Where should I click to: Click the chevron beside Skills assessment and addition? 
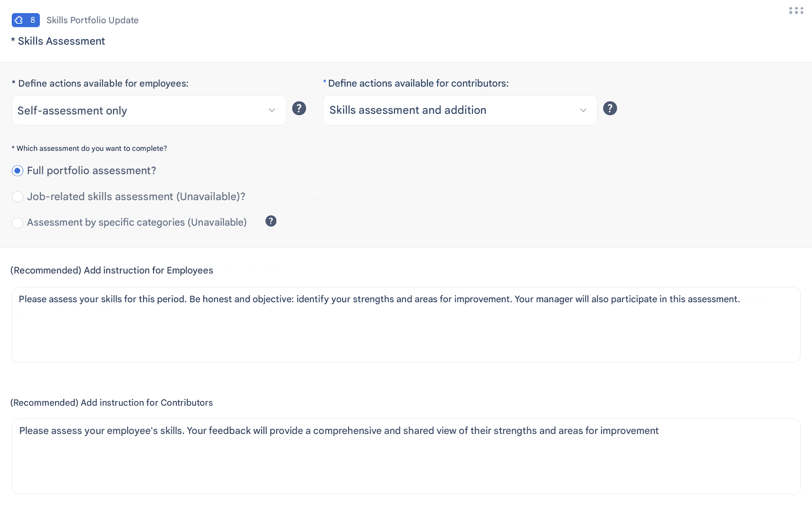pyautogui.click(x=583, y=110)
